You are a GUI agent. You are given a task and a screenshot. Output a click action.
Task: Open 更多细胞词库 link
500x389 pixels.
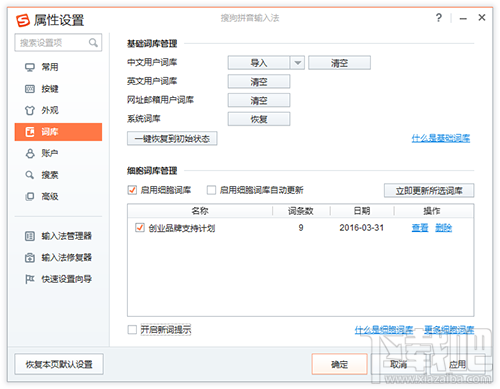pyautogui.click(x=449, y=330)
